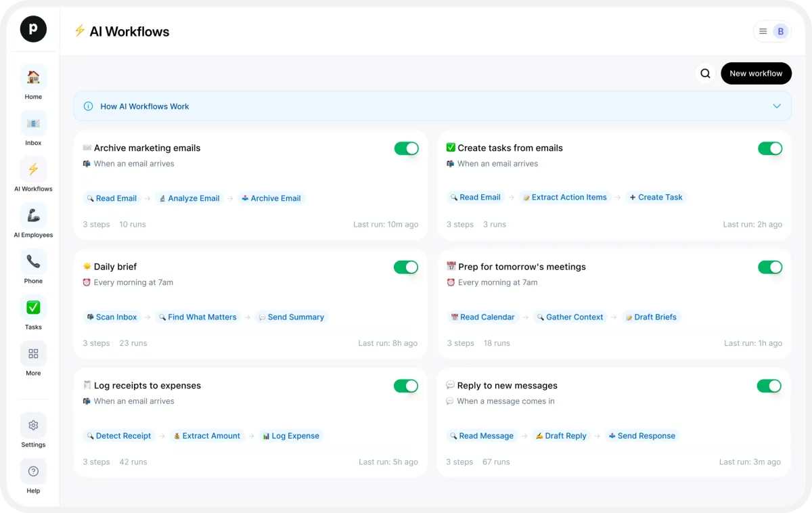The width and height of the screenshot is (812, 513).
Task: Click the "Last run: 3m ago" text
Action: (750, 462)
